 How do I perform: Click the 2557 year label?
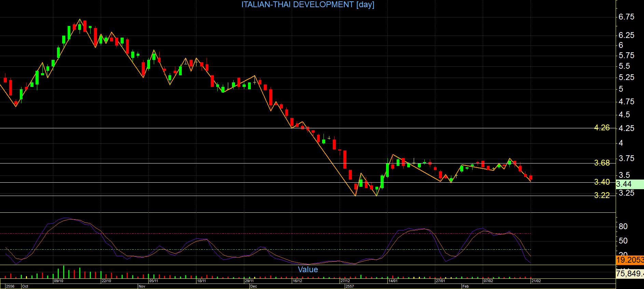tap(350, 286)
